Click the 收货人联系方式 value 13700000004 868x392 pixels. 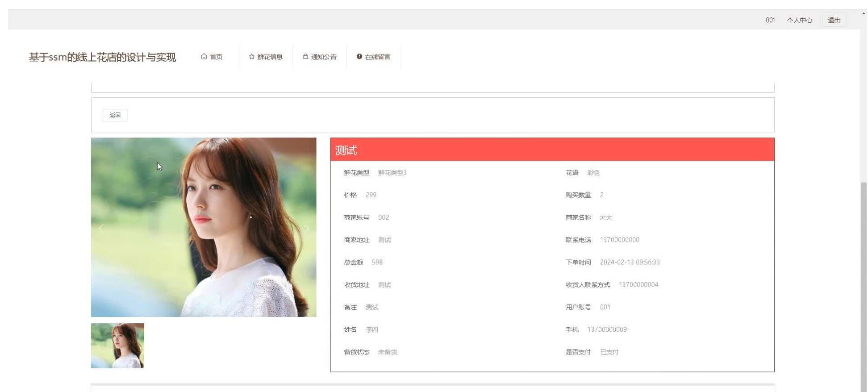[x=638, y=284]
